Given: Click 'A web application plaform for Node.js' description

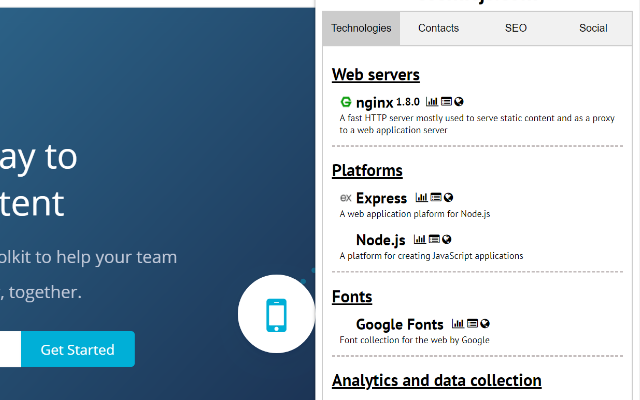Looking at the screenshot, I should point(415,214).
